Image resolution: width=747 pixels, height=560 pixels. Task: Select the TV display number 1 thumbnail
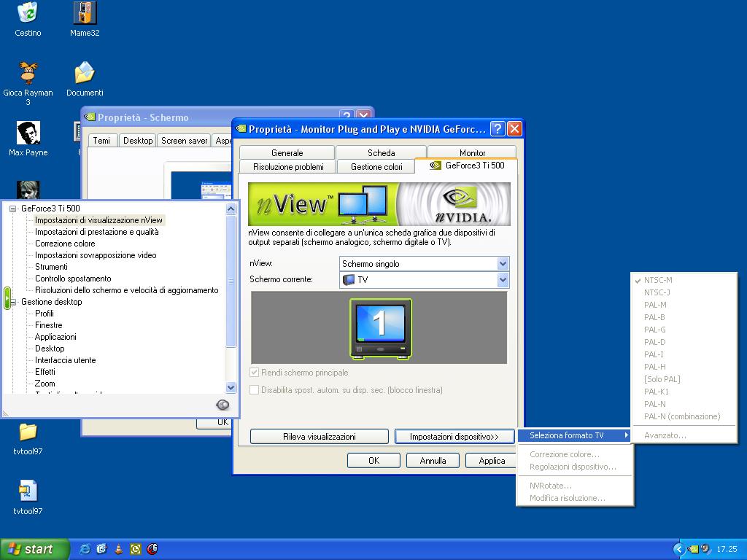[x=380, y=328]
